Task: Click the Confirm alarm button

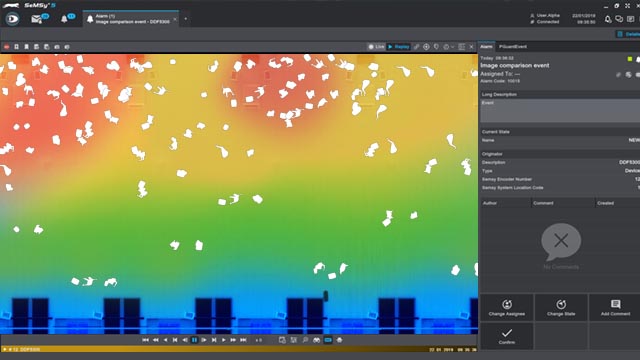Action: click(507, 336)
